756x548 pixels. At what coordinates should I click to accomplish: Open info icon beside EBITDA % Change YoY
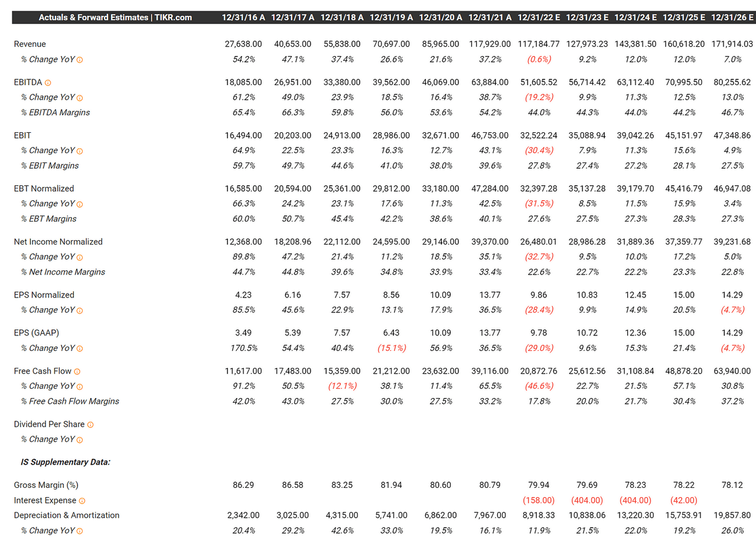tap(80, 98)
